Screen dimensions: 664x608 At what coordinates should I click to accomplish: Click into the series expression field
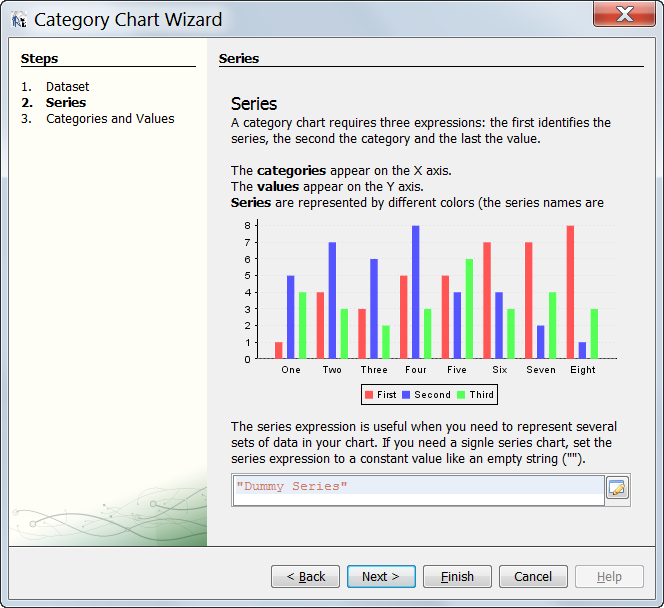pyautogui.click(x=418, y=487)
